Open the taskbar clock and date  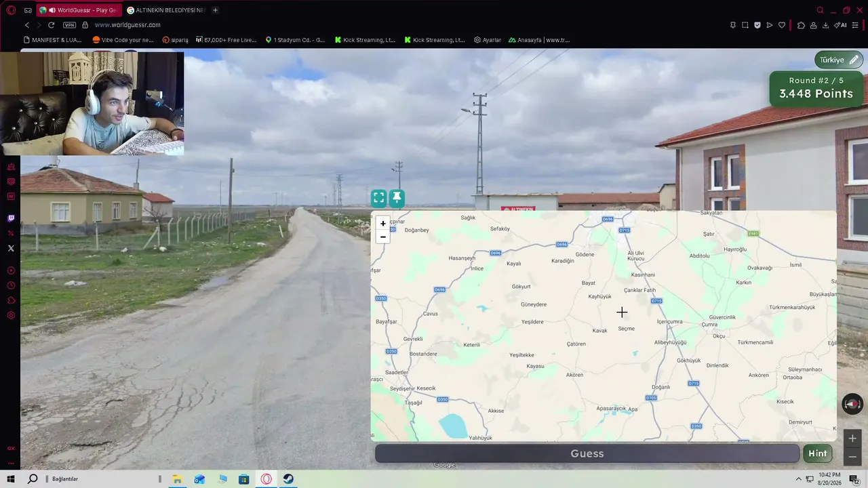pyautogui.click(x=829, y=479)
